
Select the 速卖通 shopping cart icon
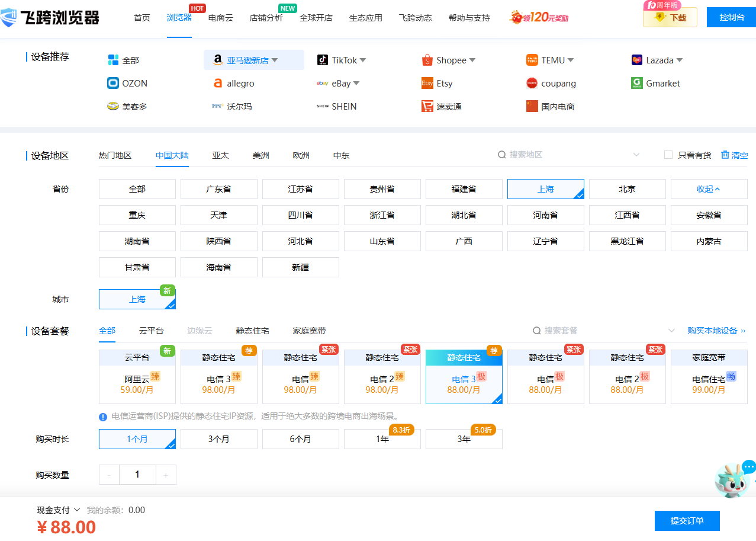tap(427, 107)
